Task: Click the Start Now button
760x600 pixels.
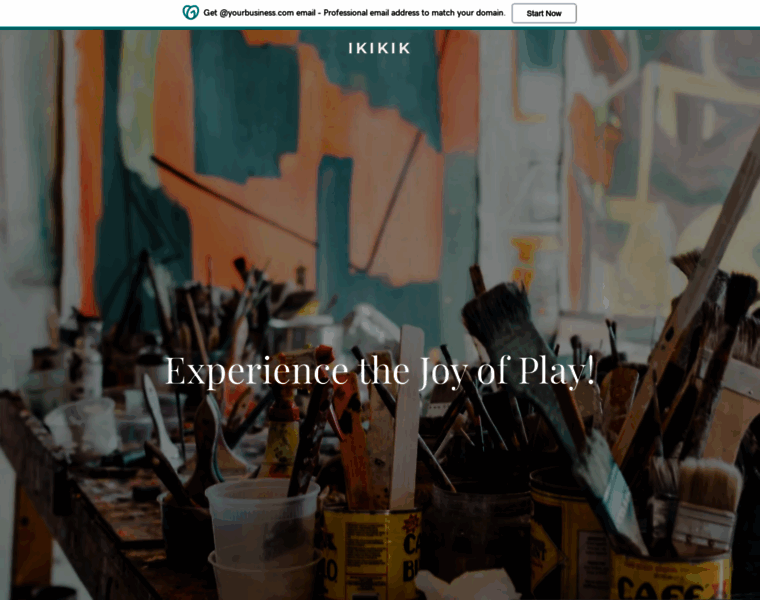Action: coord(544,13)
